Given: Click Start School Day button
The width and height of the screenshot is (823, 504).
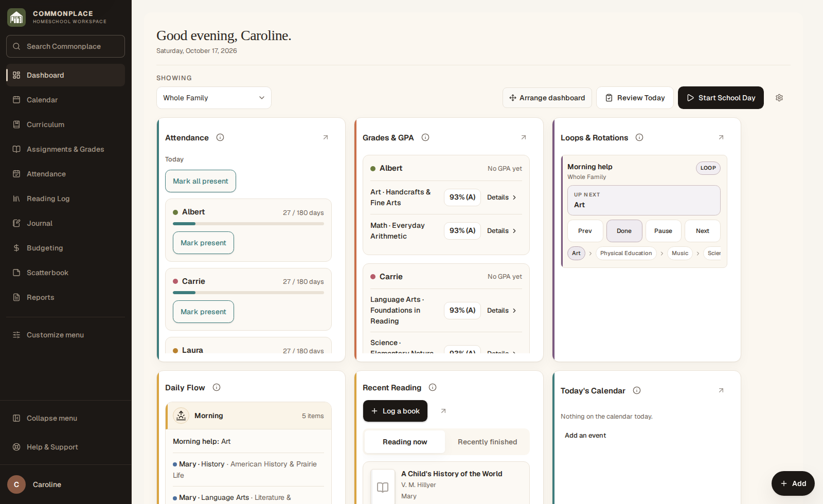Looking at the screenshot, I should click(x=721, y=98).
